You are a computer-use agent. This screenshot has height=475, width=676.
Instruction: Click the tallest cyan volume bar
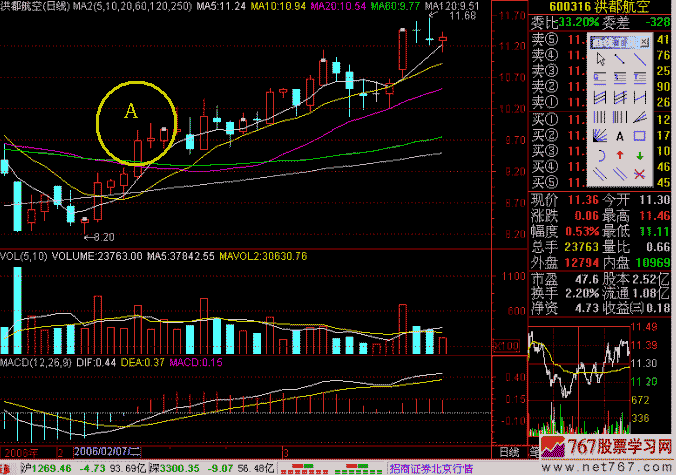[17, 304]
